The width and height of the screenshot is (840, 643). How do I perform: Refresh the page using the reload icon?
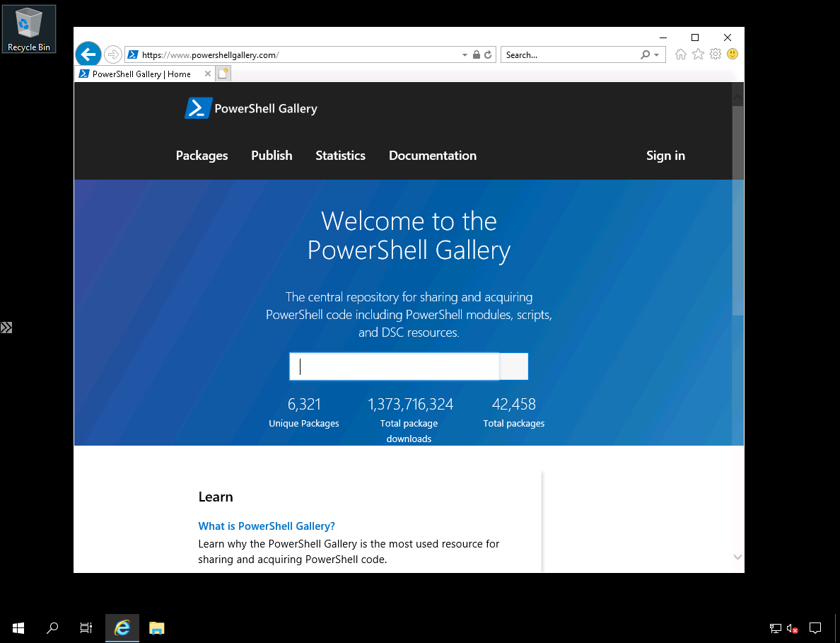point(488,54)
